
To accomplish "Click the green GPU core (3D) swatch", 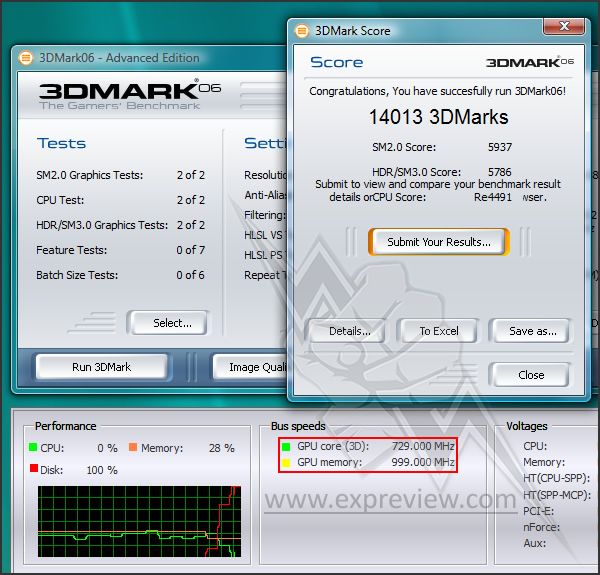I will pyautogui.click(x=285, y=446).
